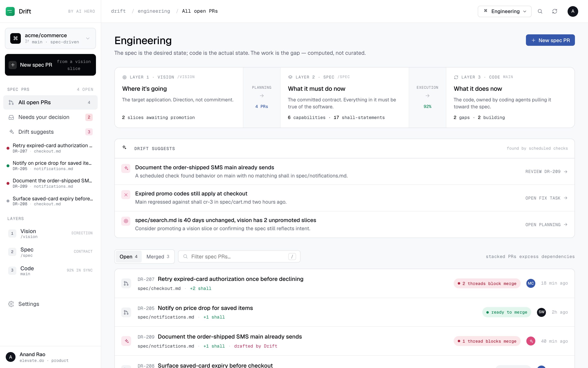Click the Where it's going vision card
588x368 pixels.
click(x=179, y=98)
